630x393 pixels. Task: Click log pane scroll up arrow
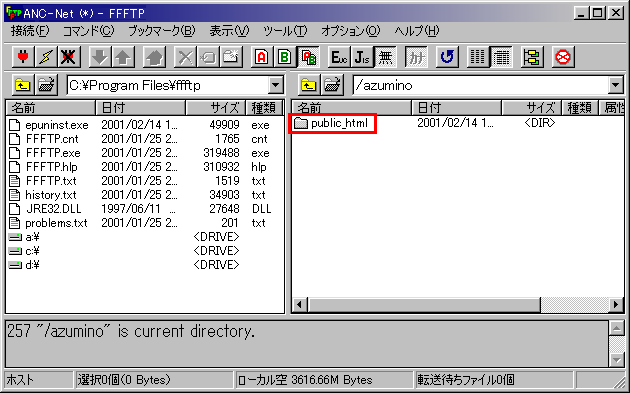(616, 328)
